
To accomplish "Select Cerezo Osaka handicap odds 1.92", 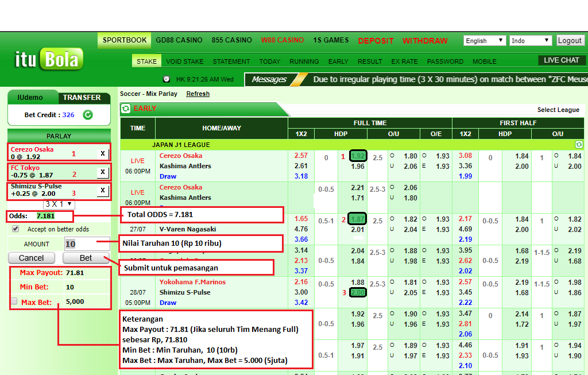I will (x=358, y=156).
